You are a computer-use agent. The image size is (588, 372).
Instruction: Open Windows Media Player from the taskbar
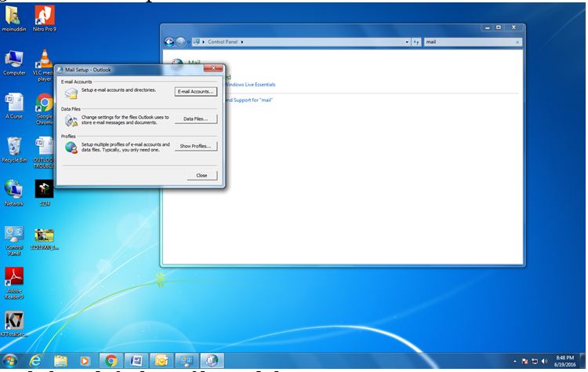tap(85, 361)
